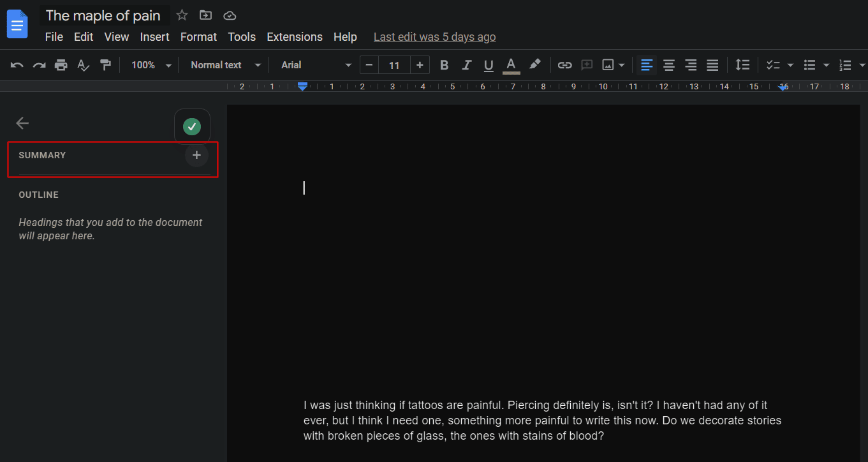
Task: Toggle underline formatting
Action: tap(489, 65)
